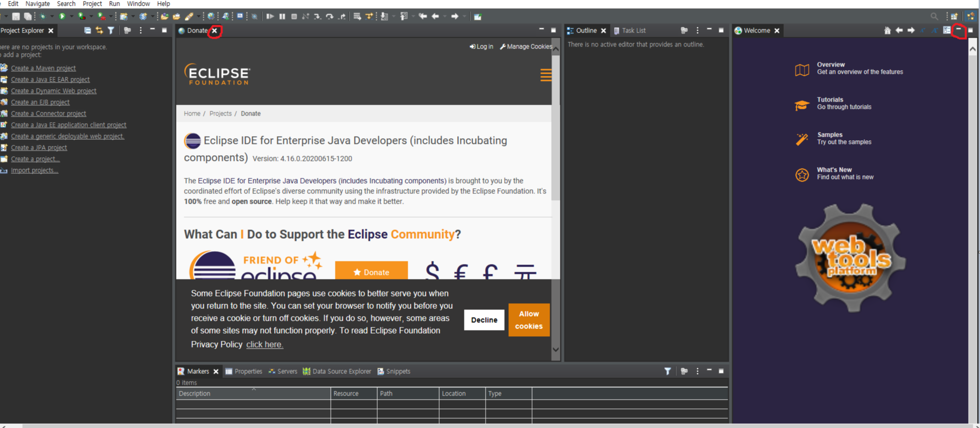Screen dimensions: 980x428
Task: Expand the Forward history dropdown arrow
Action: click(464, 17)
